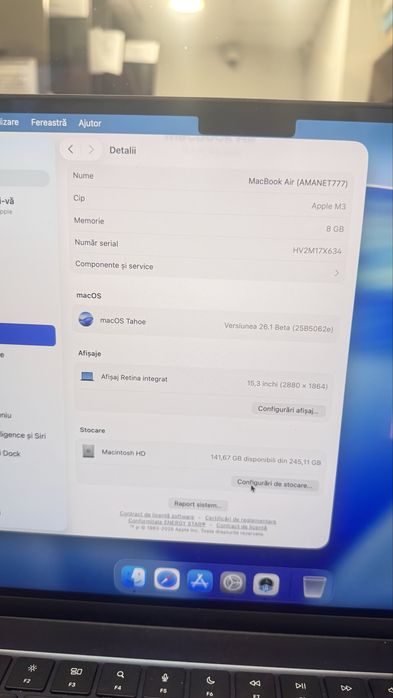Expand the Componente și service row
Screen dimensions: 393x698
(x=208, y=269)
